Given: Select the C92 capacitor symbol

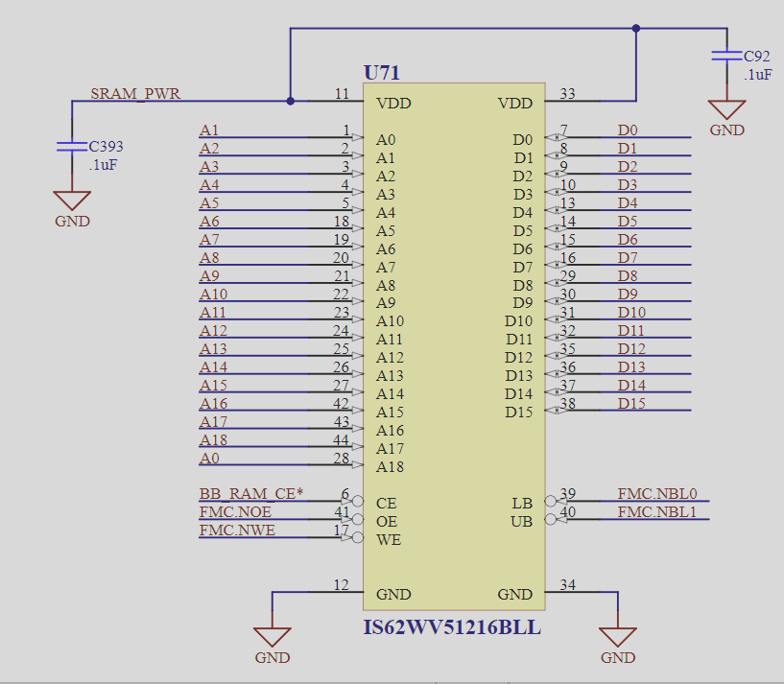Looking at the screenshot, I should pos(725,58).
